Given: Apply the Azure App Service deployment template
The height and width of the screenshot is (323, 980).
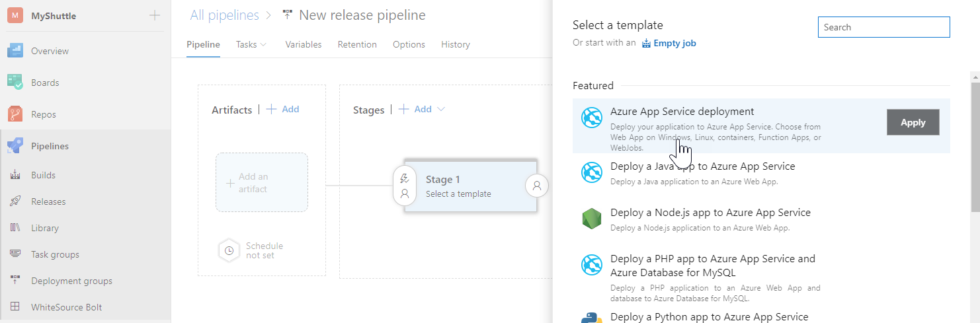Looking at the screenshot, I should tap(913, 122).
